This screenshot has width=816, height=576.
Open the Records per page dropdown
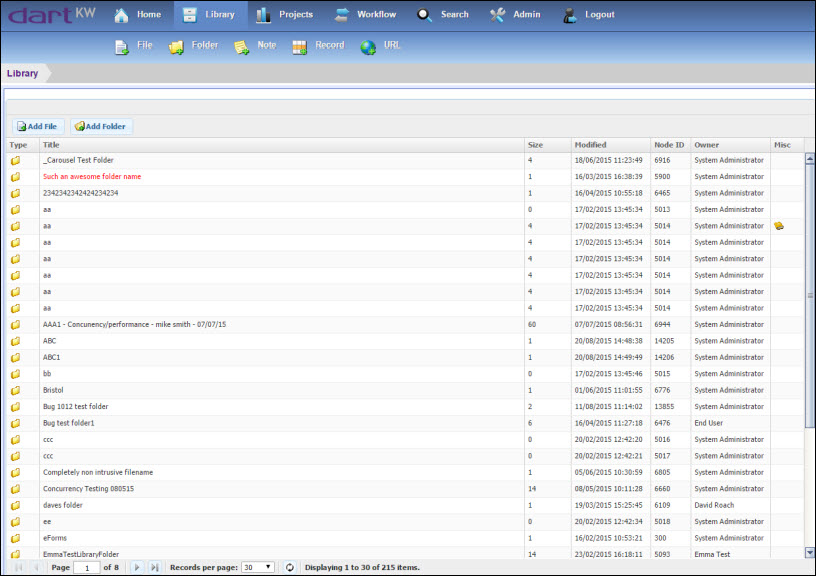tap(258, 568)
